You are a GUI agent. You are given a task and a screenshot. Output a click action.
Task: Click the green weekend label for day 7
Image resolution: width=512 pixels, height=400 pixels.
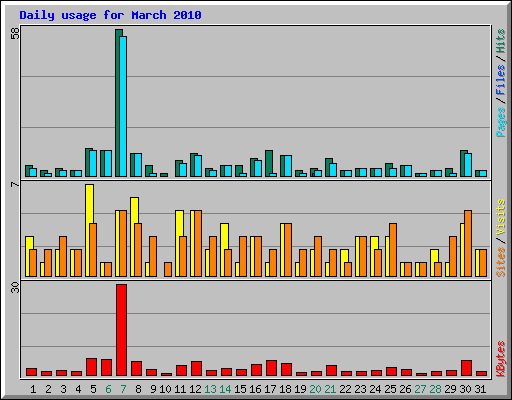123,389
